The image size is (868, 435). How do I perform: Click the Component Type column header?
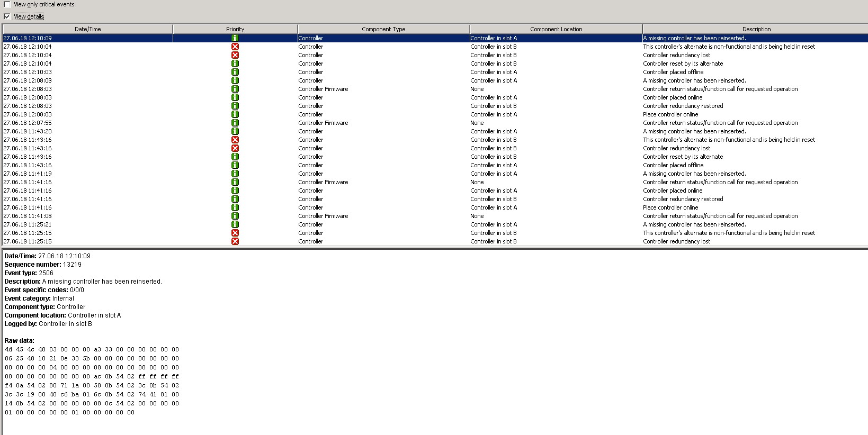383,29
